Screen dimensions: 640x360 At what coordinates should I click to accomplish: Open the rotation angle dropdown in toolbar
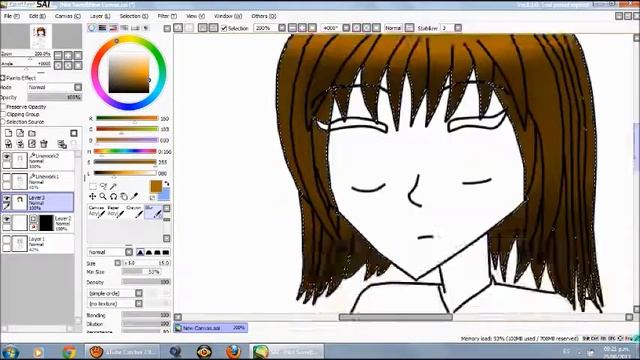pyautogui.click(x=346, y=28)
